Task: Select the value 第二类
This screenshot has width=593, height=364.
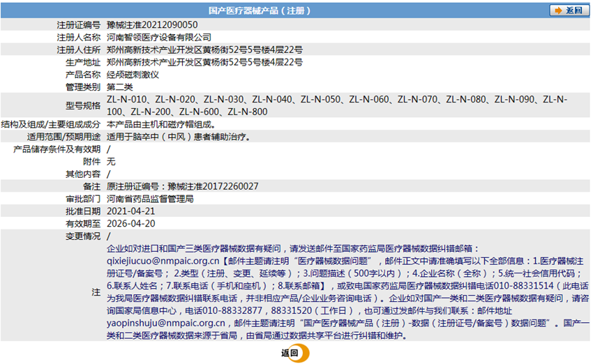Action: pos(119,87)
